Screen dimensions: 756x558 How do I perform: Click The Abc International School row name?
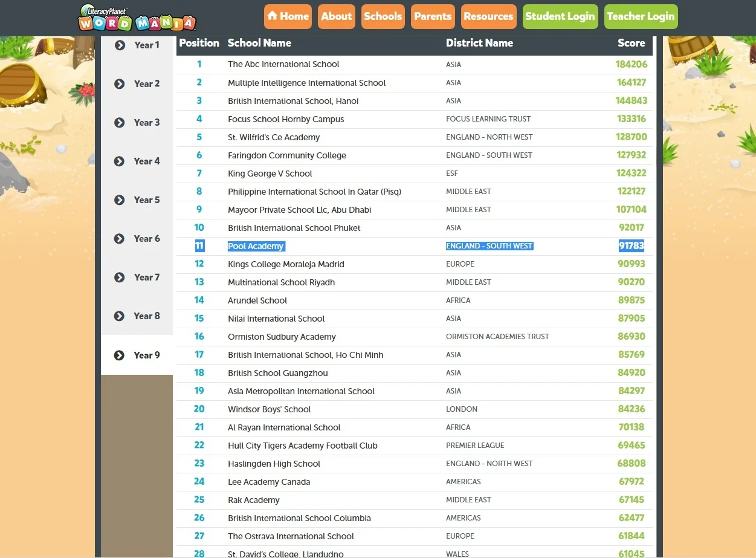pos(283,64)
